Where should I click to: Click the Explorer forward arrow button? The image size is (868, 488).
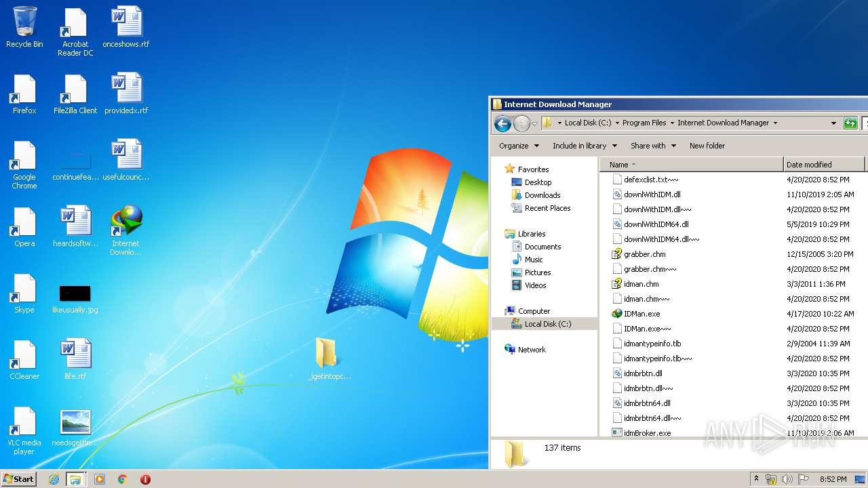pyautogui.click(x=521, y=123)
